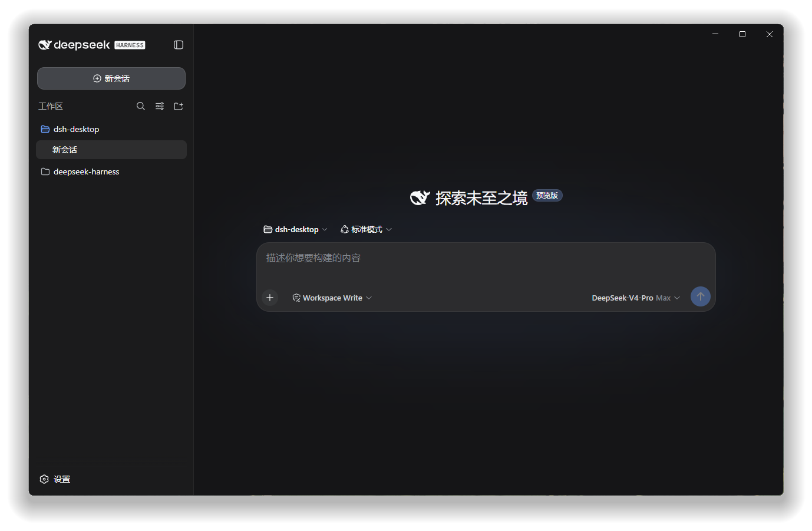This screenshot has height=531, width=812.
Task: Select the dsh-desktop workspace folder
Action: click(111, 129)
